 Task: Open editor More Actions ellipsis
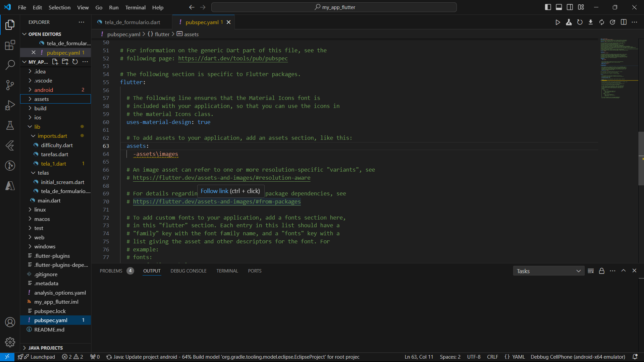click(634, 22)
